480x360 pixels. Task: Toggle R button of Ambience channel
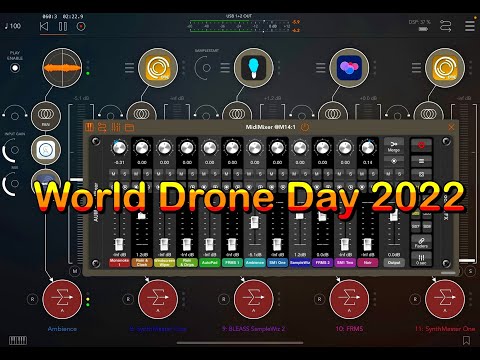pos(32,299)
